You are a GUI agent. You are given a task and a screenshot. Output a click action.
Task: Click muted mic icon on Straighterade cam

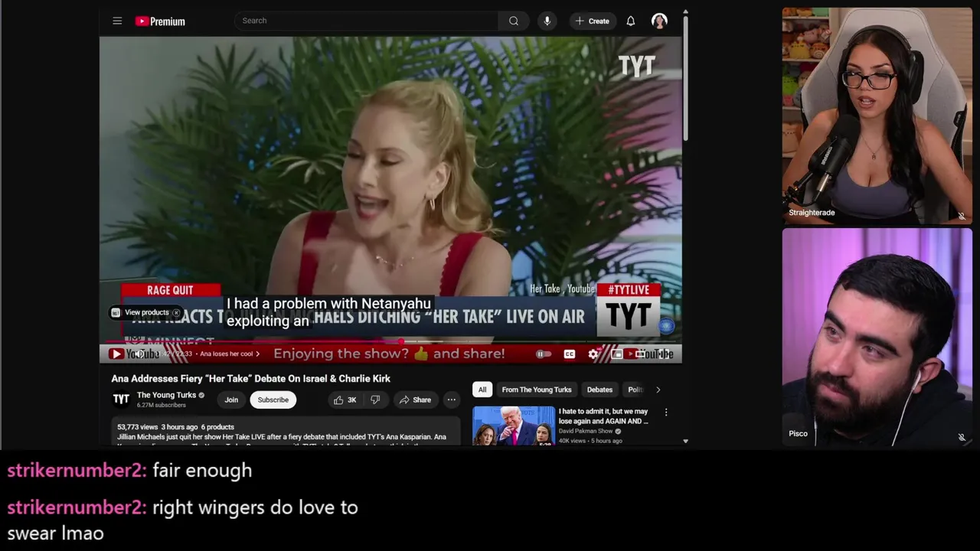click(x=962, y=216)
